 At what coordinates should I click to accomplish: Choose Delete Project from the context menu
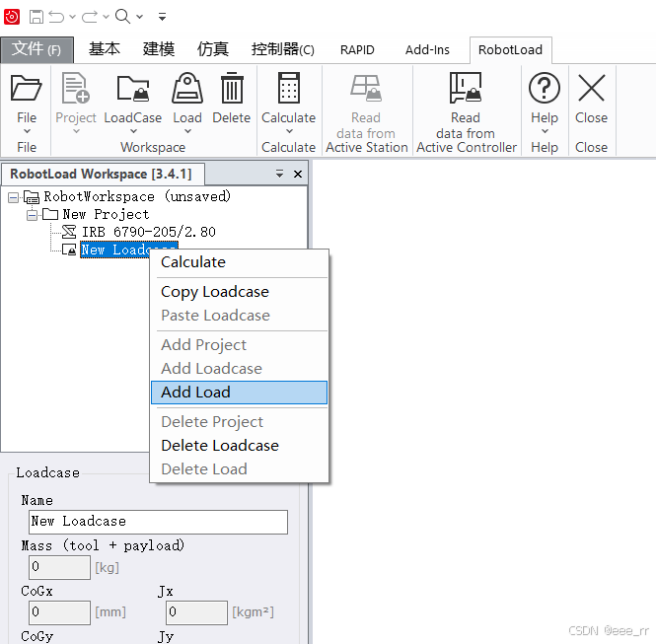(x=239, y=422)
